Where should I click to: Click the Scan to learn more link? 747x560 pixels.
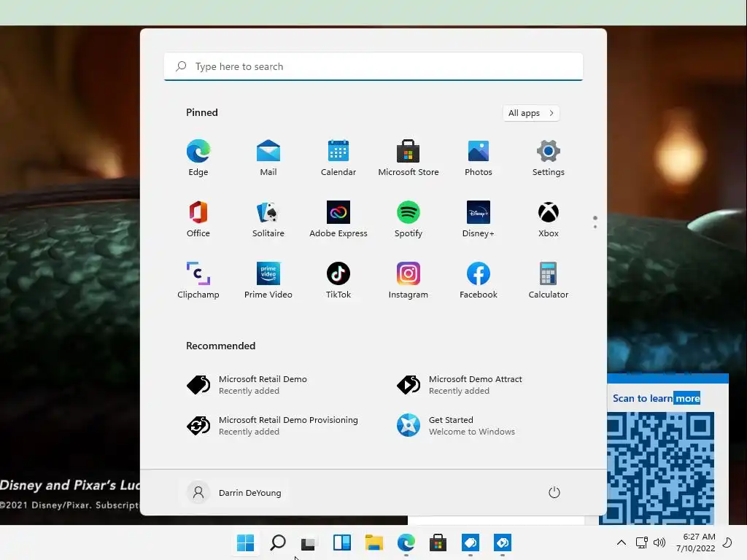(656, 398)
